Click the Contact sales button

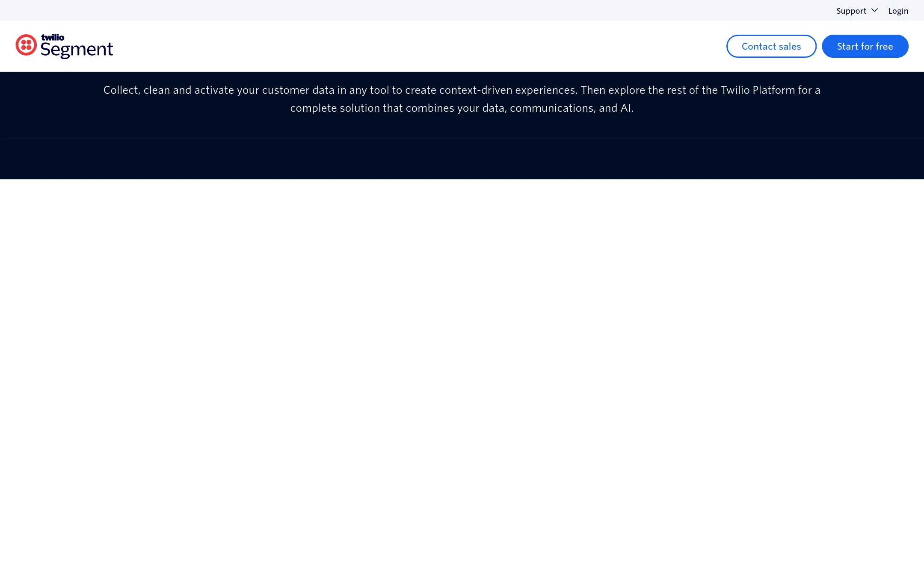pos(771,46)
